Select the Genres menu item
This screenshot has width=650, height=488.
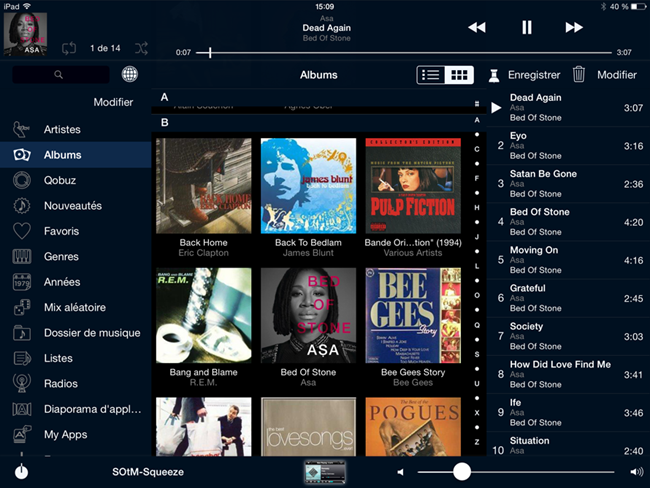click(75, 257)
